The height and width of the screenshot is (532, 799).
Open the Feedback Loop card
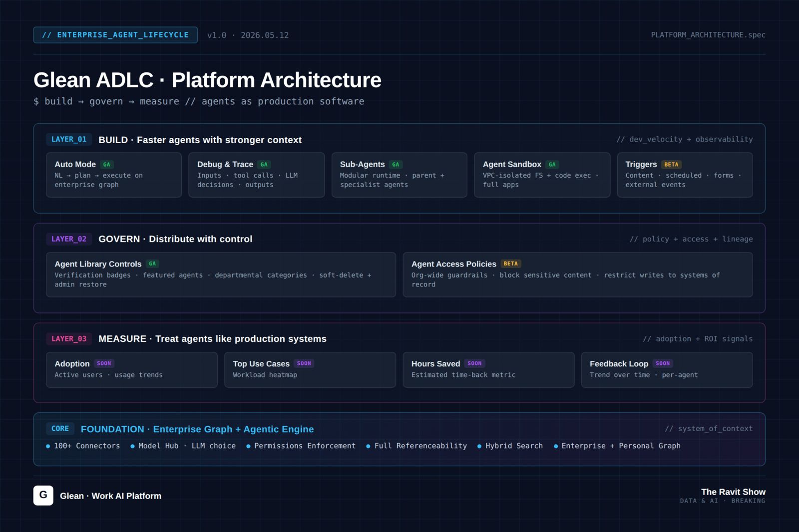pos(667,370)
